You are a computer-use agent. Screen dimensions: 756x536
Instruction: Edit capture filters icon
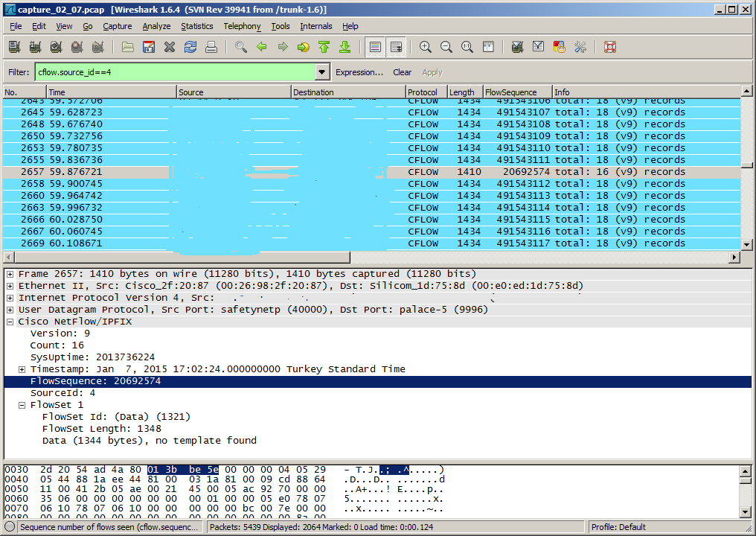[x=518, y=47]
